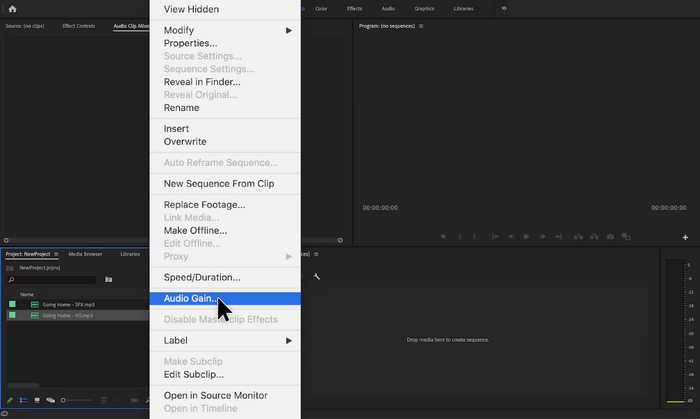The width and height of the screenshot is (700, 419).
Task: Show more workspaces with the double chevron
Action: click(x=504, y=8)
